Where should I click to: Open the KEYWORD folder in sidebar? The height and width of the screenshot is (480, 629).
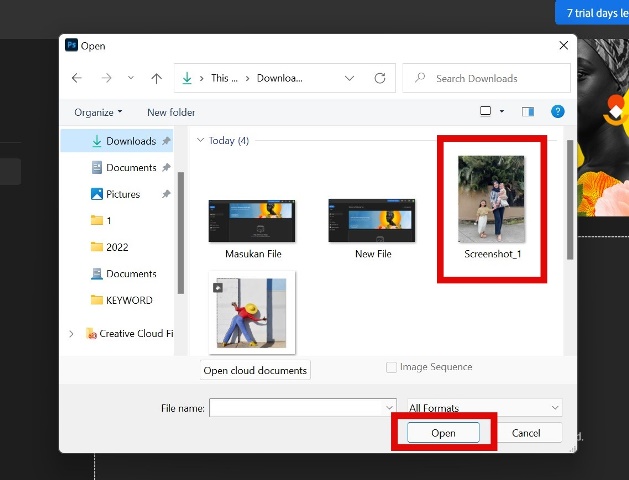(x=128, y=300)
